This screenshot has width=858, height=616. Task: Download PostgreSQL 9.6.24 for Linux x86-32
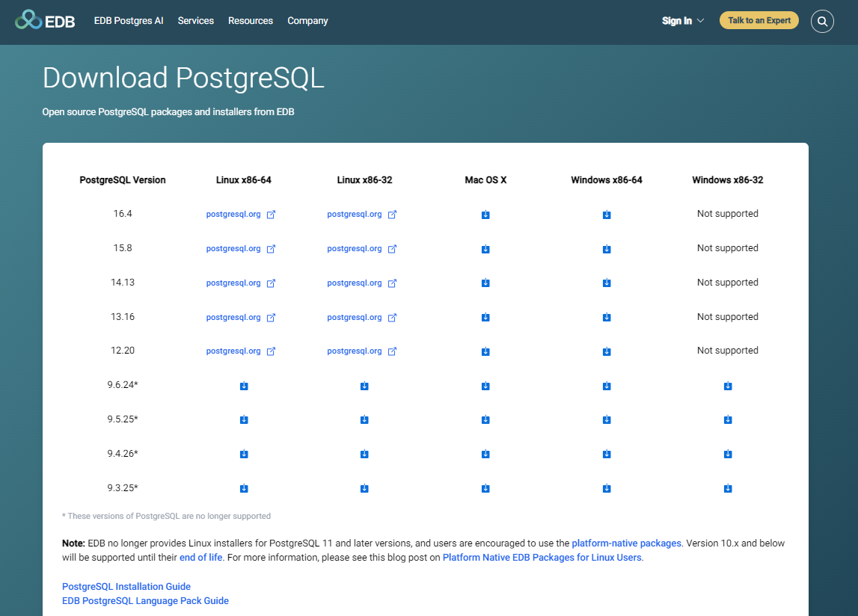click(x=364, y=386)
